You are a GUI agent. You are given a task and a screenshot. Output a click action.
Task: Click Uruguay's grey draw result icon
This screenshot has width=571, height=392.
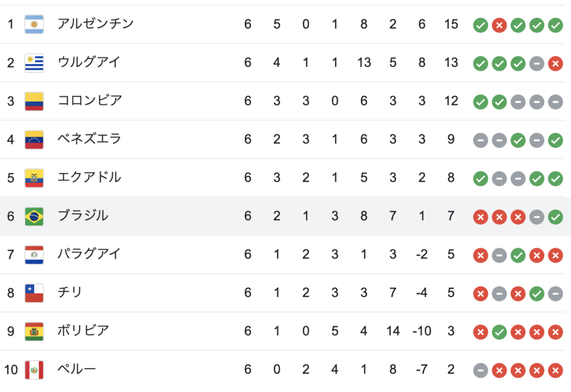pos(537,64)
